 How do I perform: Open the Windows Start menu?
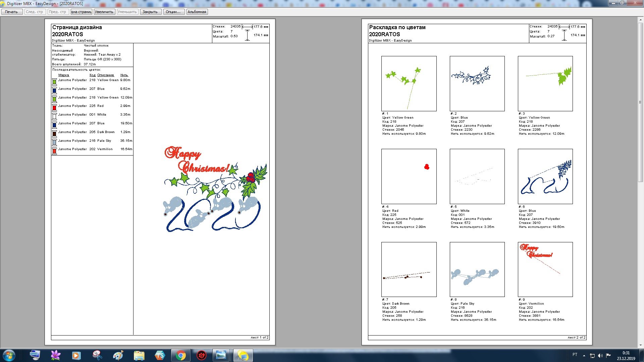[9, 355]
